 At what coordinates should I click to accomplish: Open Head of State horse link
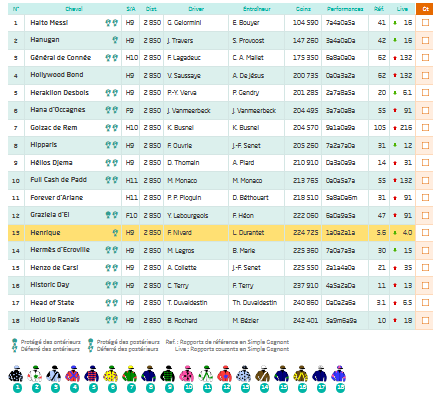coord(52,303)
